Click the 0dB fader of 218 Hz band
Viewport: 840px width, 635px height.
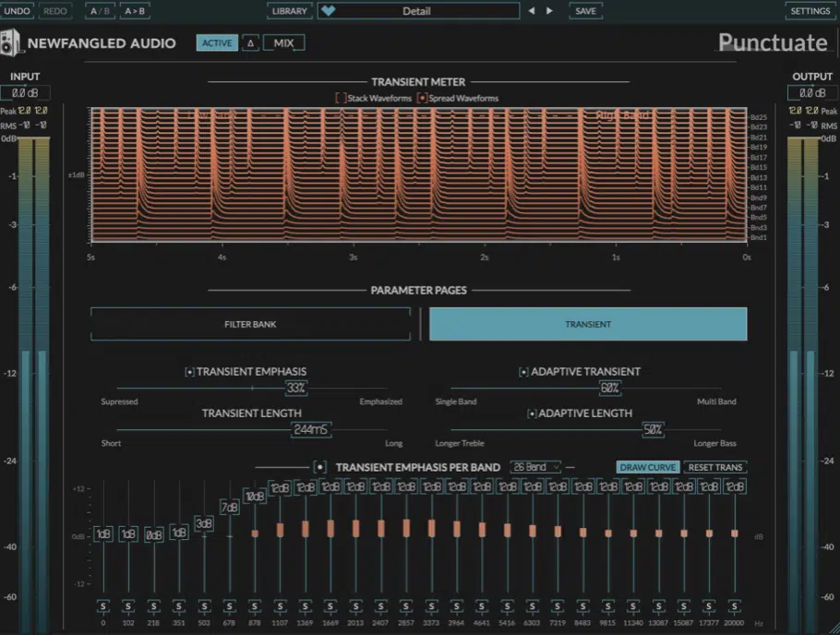tap(154, 534)
